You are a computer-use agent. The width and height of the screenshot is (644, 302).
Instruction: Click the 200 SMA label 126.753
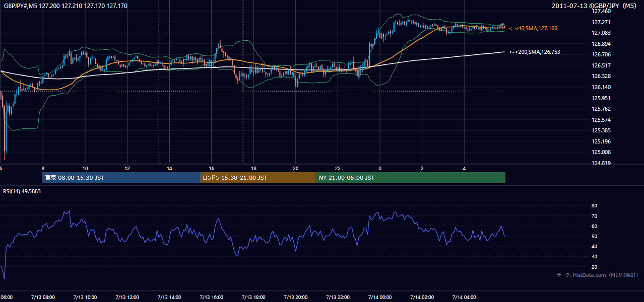535,52
